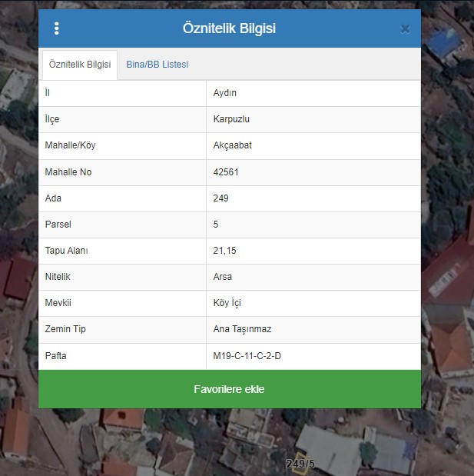
Task: Click the 249/5 parcel label on map
Action: click(x=300, y=464)
